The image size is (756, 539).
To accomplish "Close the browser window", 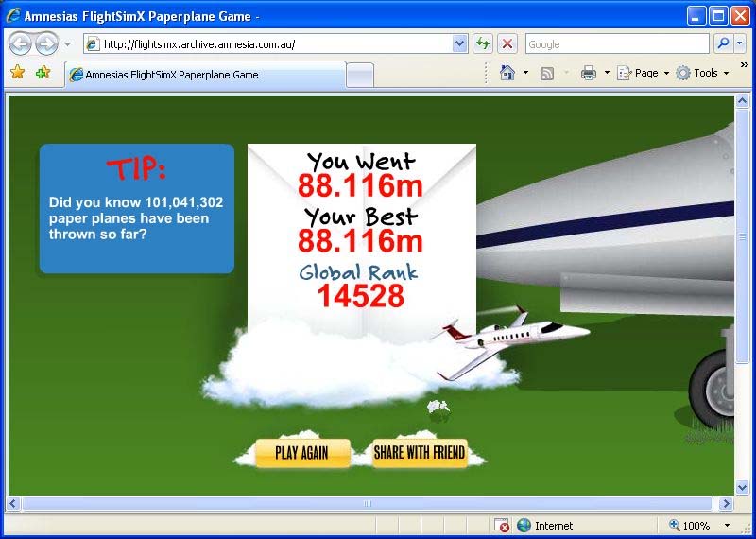I will (741, 16).
